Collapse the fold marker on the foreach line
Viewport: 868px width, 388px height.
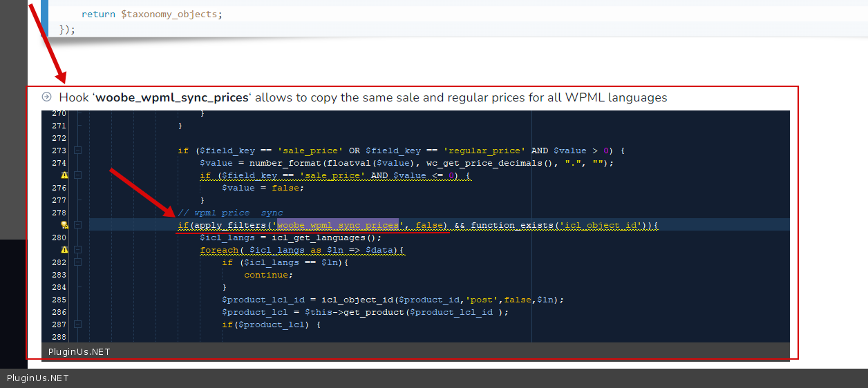[78, 250]
